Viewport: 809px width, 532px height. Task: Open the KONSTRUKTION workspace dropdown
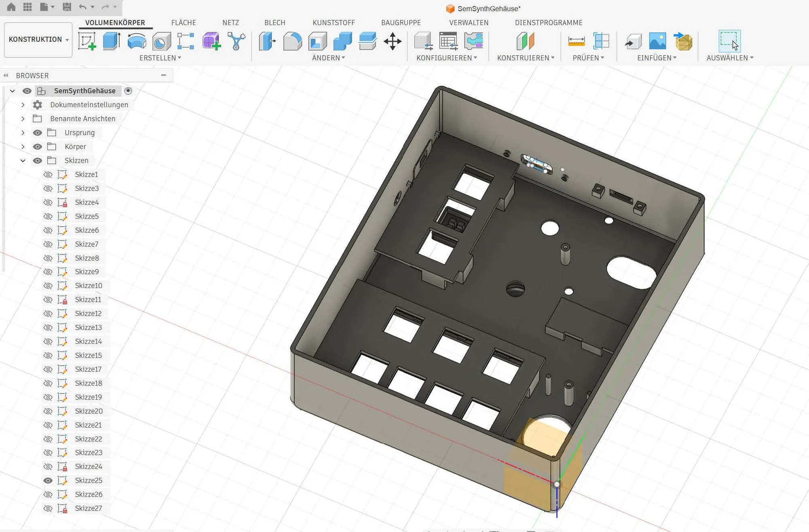coord(38,40)
